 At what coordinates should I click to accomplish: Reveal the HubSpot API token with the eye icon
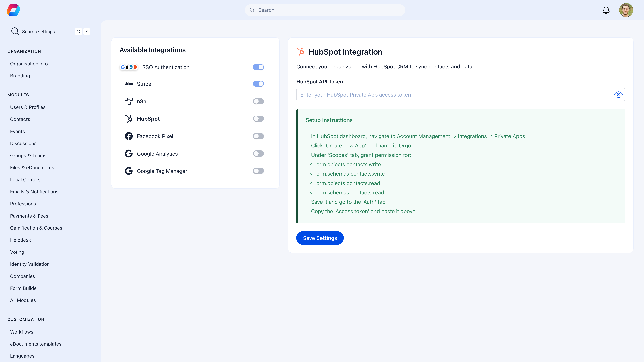[x=619, y=94]
